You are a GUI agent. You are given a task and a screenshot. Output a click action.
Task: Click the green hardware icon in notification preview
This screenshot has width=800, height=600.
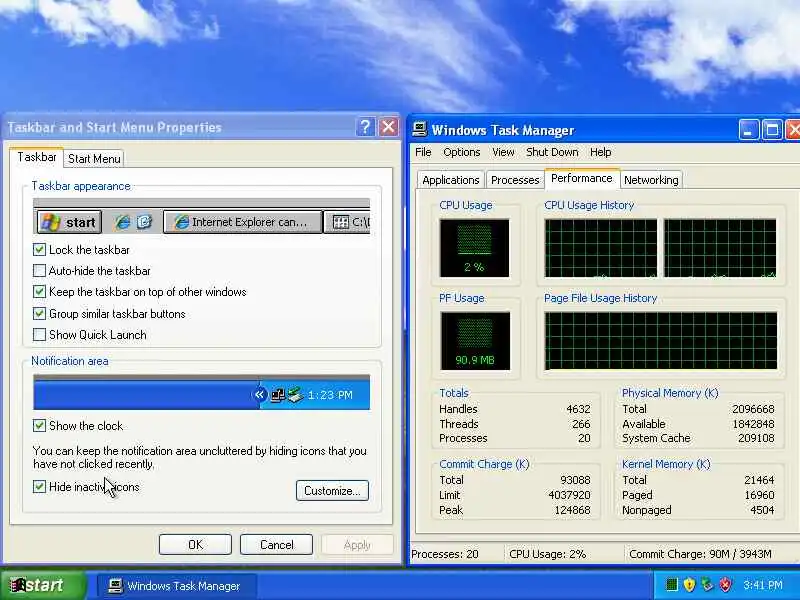tap(295, 395)
